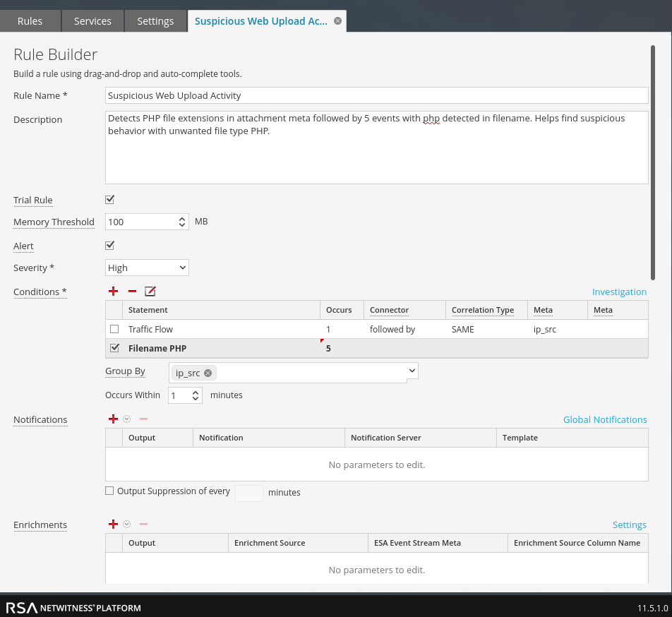Add a notification with plus icon
Image resolution: width=672 pixels, height=617 pixels.
113,419
